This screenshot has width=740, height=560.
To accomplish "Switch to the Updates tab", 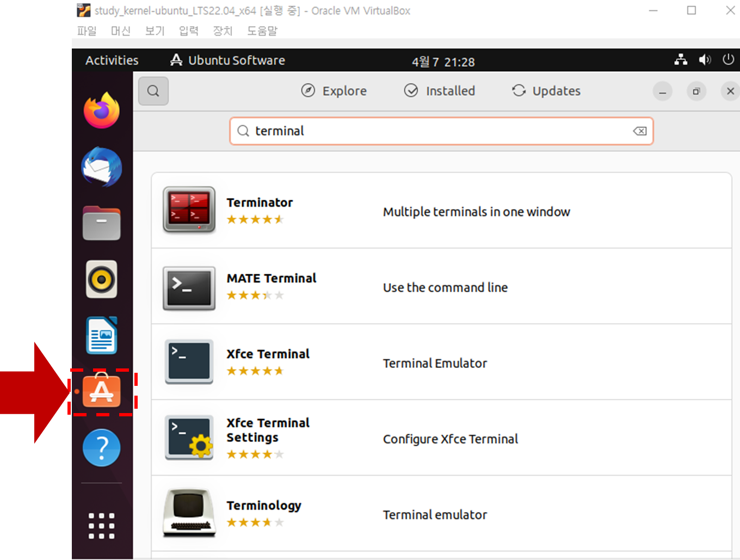I will point(546,91).
